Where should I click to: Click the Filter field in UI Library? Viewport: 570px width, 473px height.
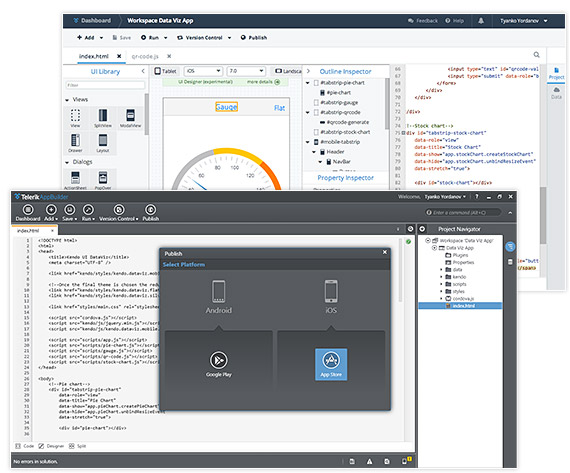point(105,85)
